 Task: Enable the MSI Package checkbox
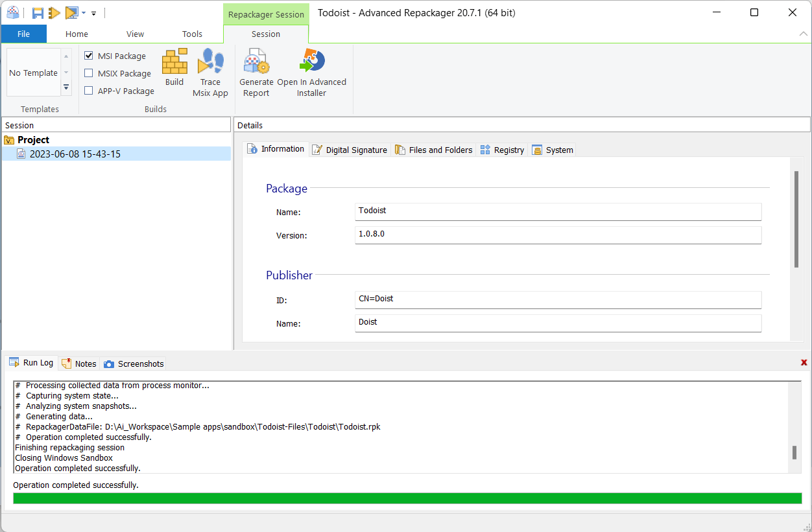[89, 56]
